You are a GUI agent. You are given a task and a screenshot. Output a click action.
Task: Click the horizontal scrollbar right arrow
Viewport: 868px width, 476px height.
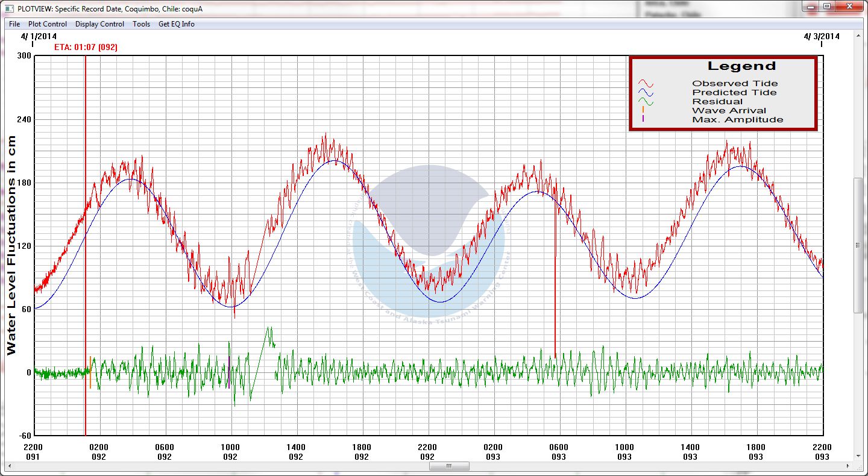pyautogui.click(x=849, y=466)
